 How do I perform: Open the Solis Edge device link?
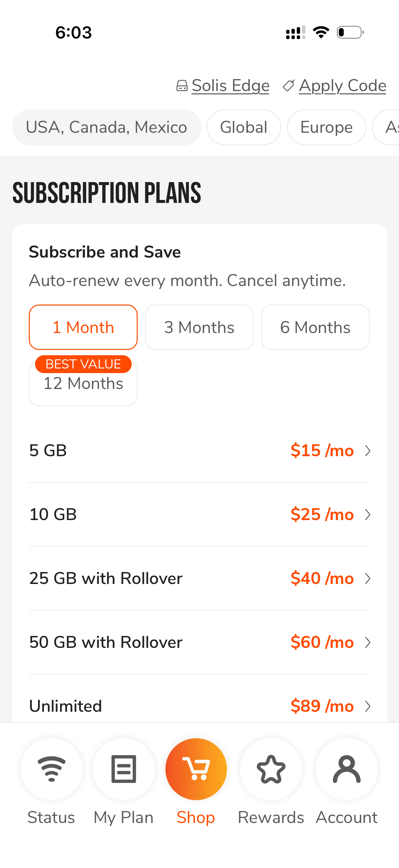coord(230,86)
